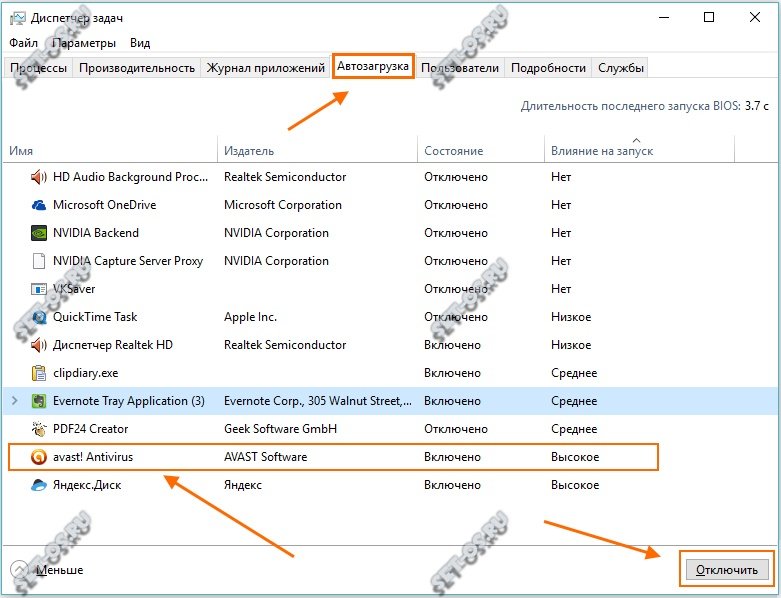Click the Низкое impact of QuickTime Task
Viewport: 781px width, 598px height.
click(x=571, y=317)
